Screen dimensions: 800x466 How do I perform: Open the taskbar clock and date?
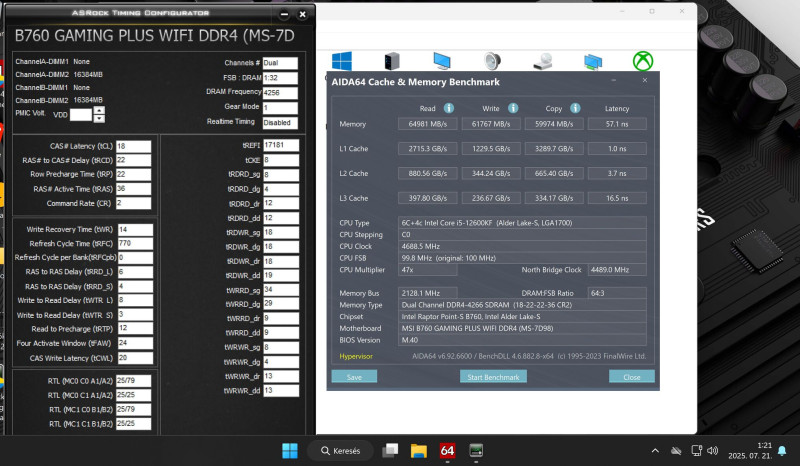pos(749,451)
